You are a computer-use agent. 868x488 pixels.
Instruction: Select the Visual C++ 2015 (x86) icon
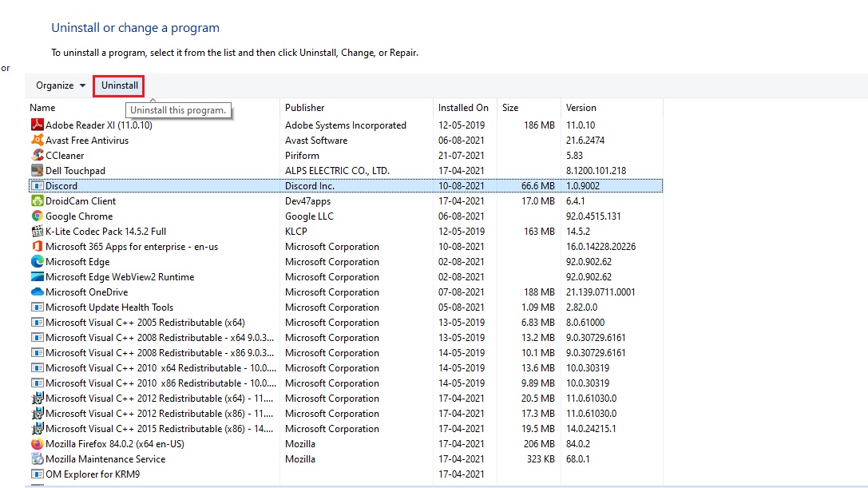tap(37, 428)
